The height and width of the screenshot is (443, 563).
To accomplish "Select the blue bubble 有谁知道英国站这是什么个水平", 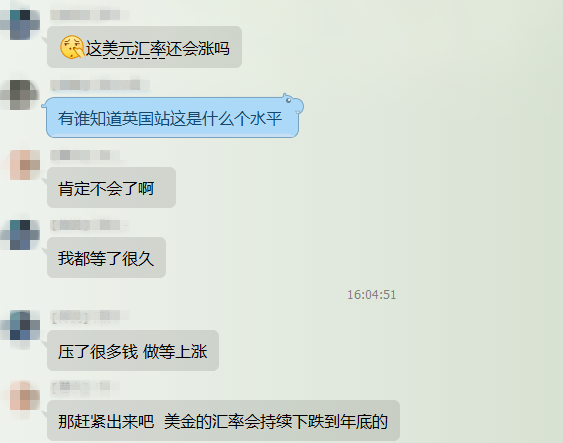I will (172, 117).
